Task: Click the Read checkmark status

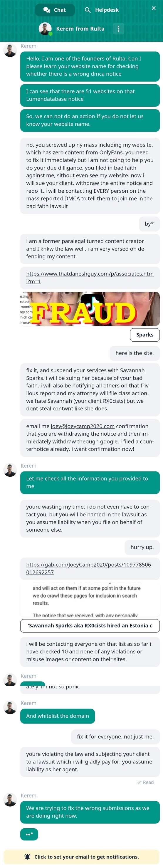Action: tap(145, 783)
